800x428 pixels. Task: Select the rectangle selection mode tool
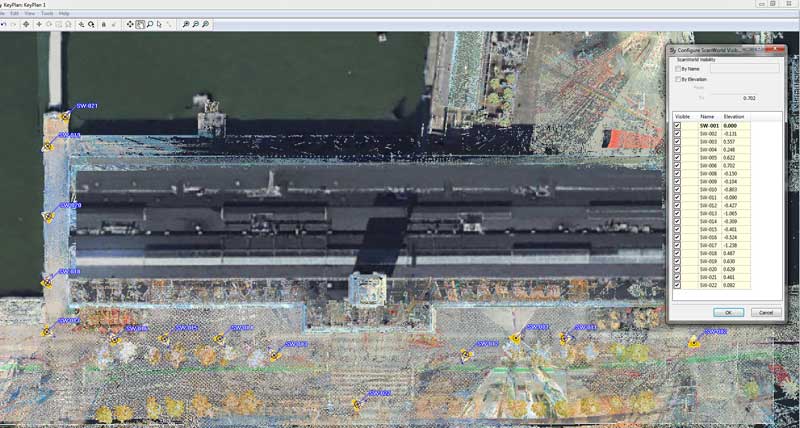[140, 24]
